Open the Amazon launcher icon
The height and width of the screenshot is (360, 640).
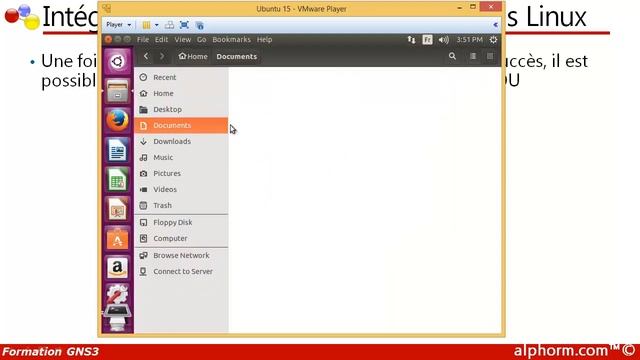(118, 268)
